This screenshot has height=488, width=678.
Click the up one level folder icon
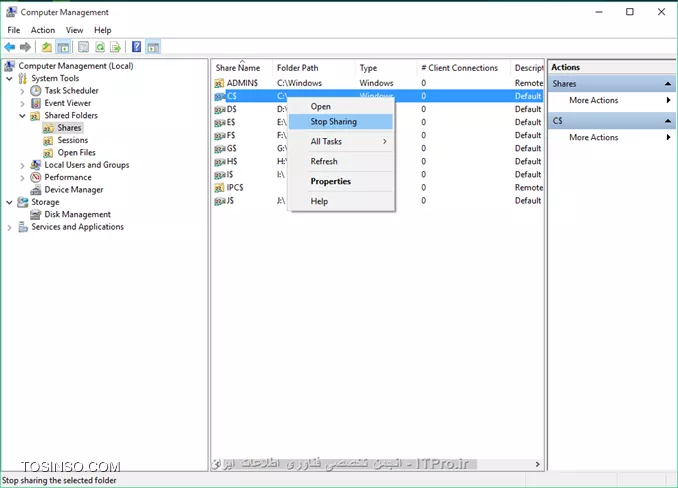[47, 47]
